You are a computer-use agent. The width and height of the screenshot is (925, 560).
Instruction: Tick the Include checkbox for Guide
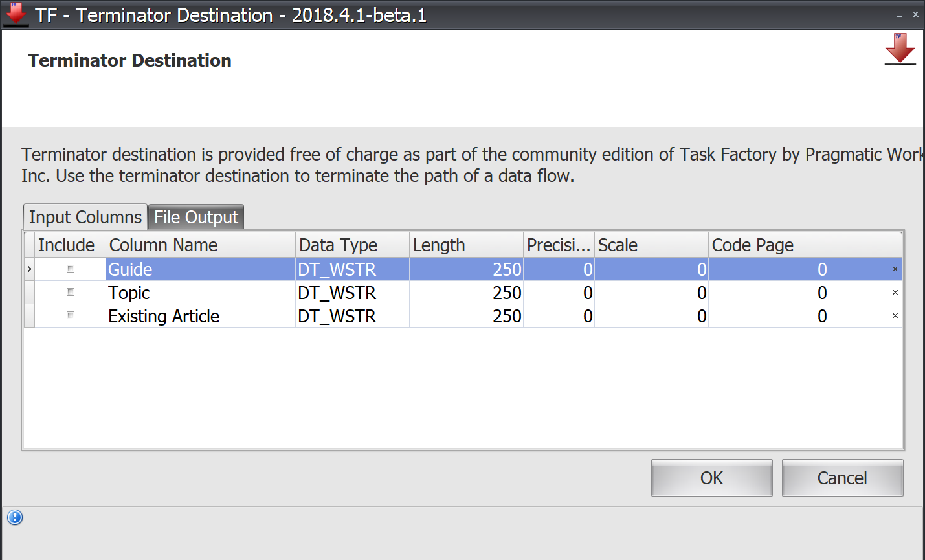coord(71,269)
